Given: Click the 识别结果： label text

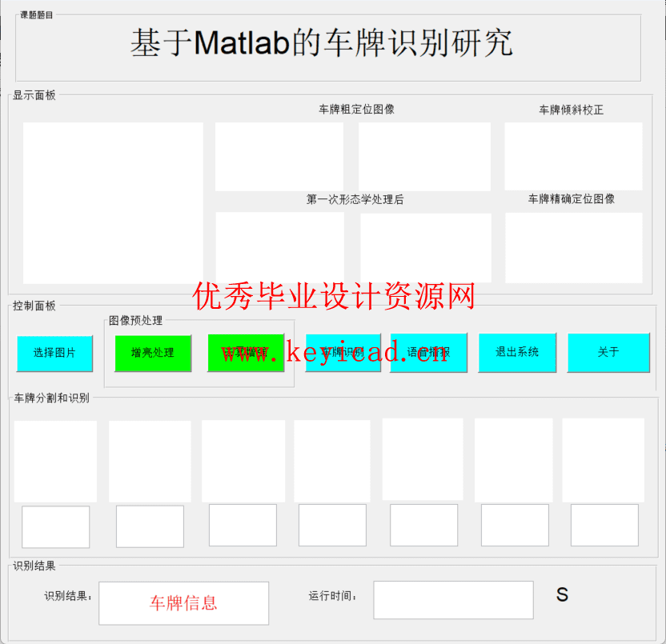Looking at the screenshot, I should coord(68,597).
